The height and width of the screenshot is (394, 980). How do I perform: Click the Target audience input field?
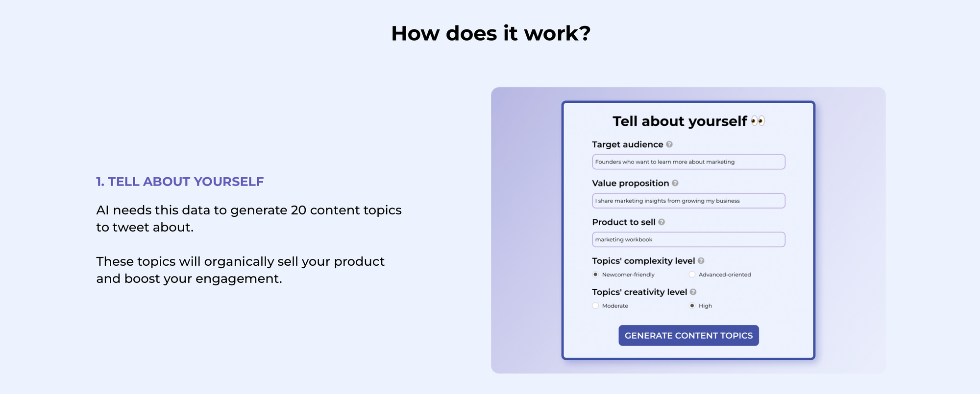[x=688, y=162]
